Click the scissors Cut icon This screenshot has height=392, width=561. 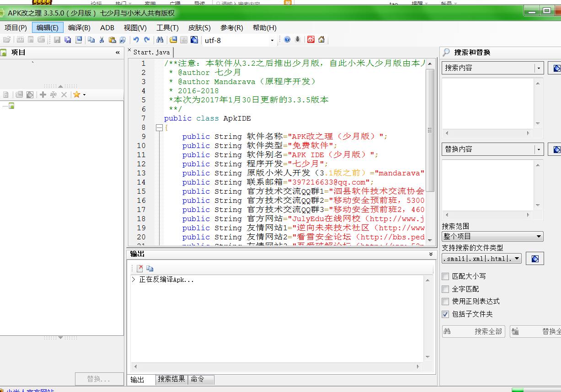tap(102, 40)
